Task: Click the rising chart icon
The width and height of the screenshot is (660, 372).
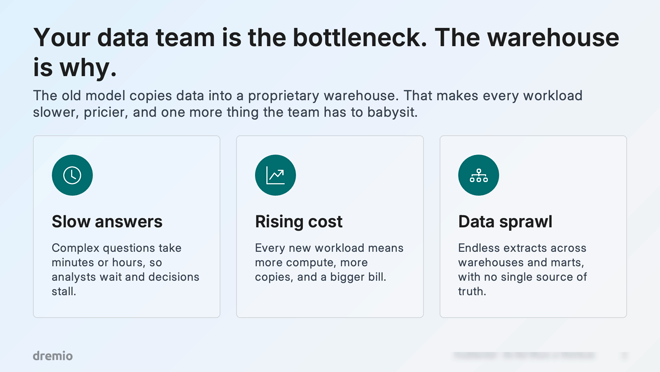Action: [275, 175]
